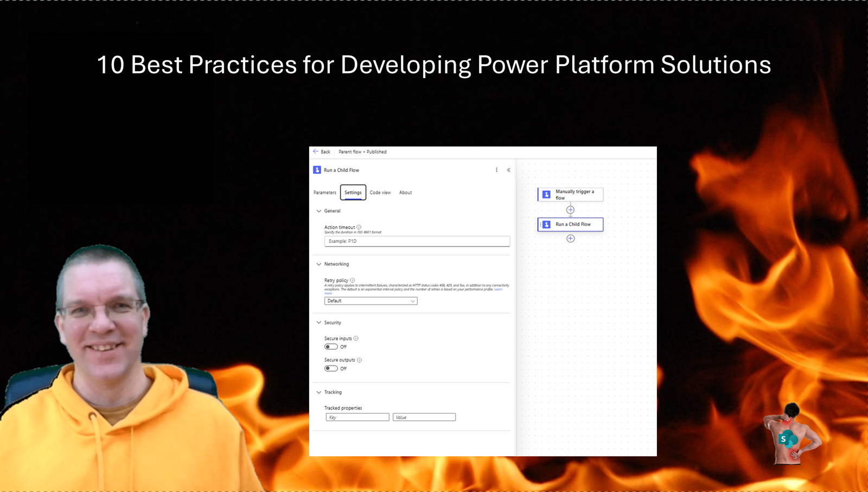Click the Back arrow icon

coord(316,152)
